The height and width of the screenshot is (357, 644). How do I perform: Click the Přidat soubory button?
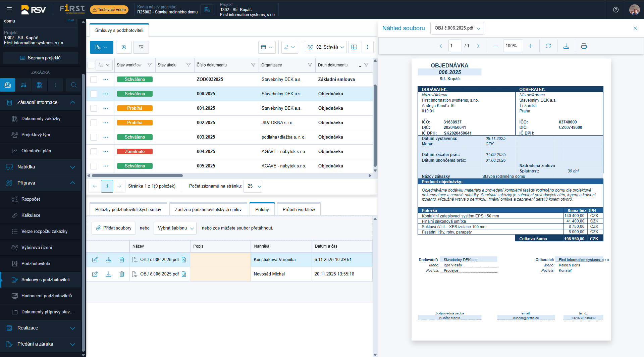[x=114, y=228]
